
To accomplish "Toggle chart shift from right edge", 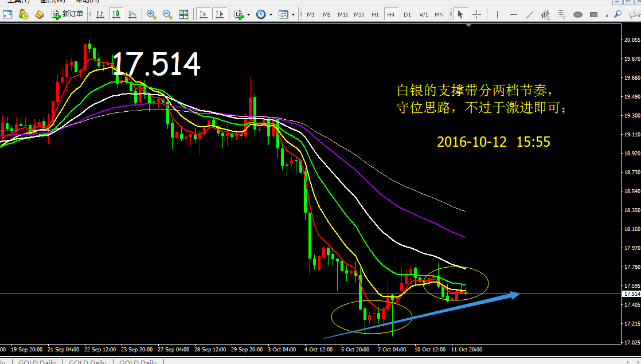I will tap(220, 15).
